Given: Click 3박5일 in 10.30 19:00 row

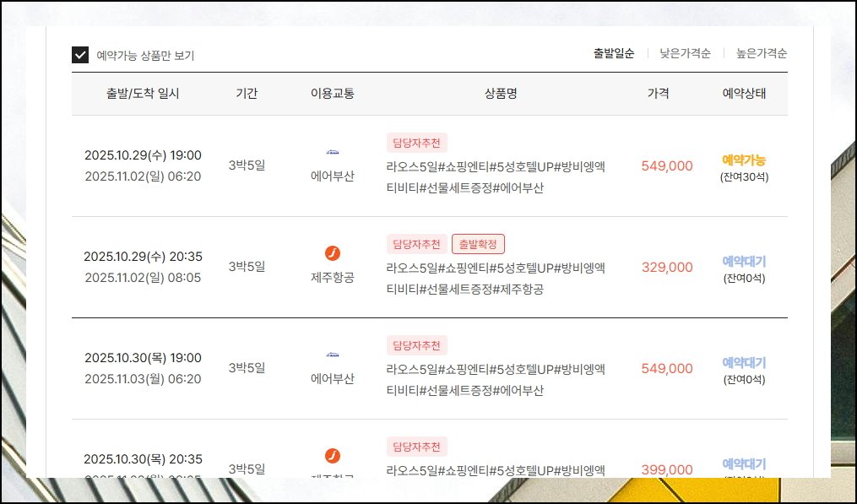Looking at the screenshot, I should coord(247,368).
